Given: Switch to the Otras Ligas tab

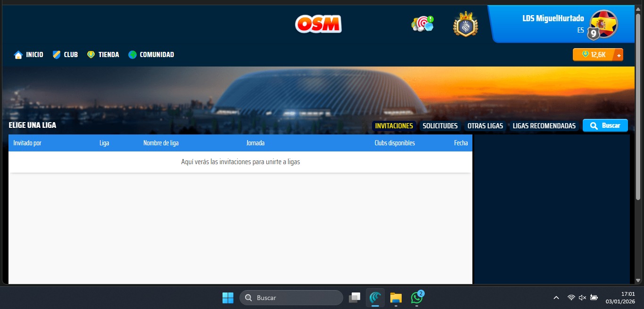Looking at the screenshot, I should click(485, 126).
